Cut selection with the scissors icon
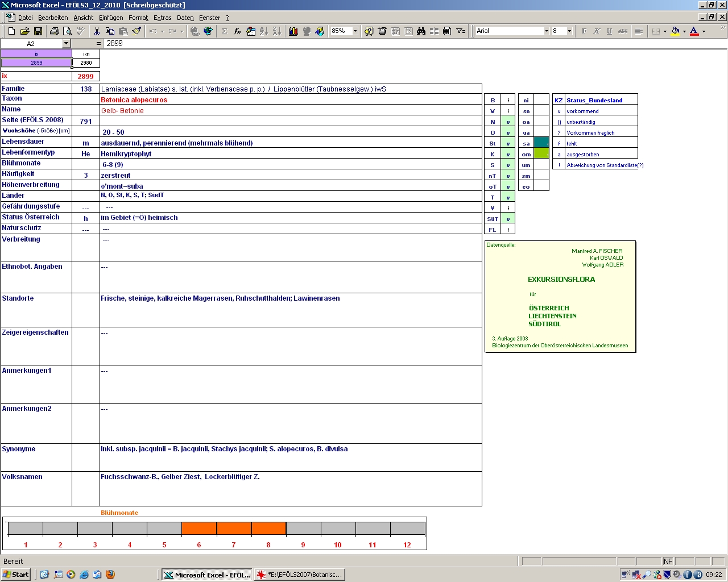Screen dimensions: 728x582 pos(97,31)
